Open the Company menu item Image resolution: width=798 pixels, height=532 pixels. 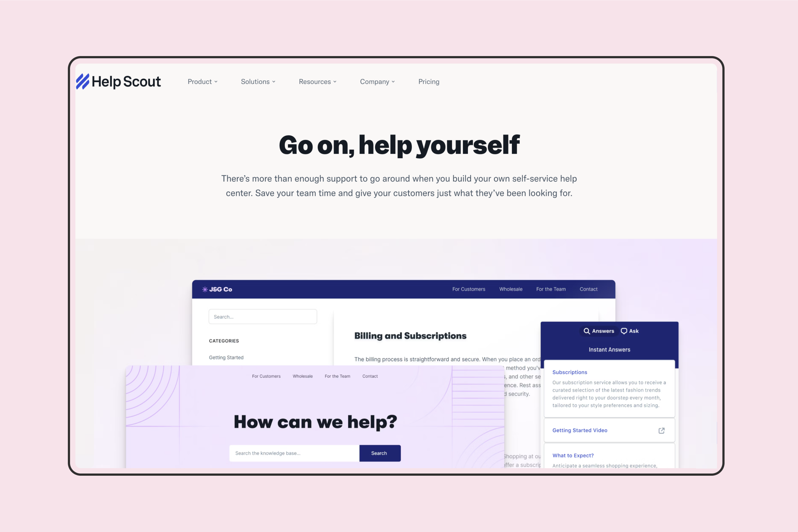pos(376,81)
